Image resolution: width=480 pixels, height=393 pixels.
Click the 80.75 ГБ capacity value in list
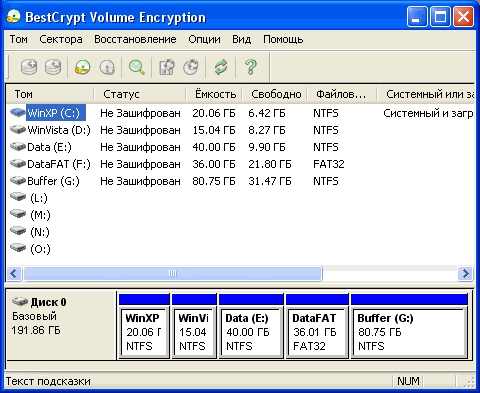click(214, 181)
